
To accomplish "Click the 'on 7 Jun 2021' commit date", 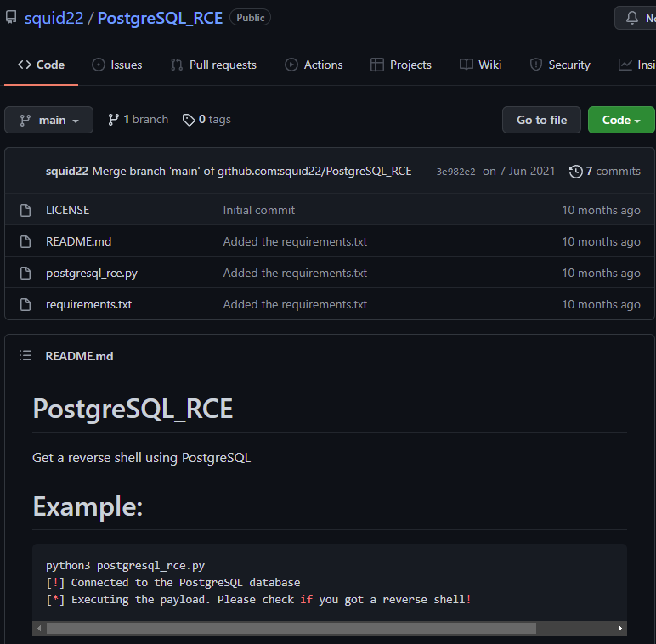I will [519, 171].
